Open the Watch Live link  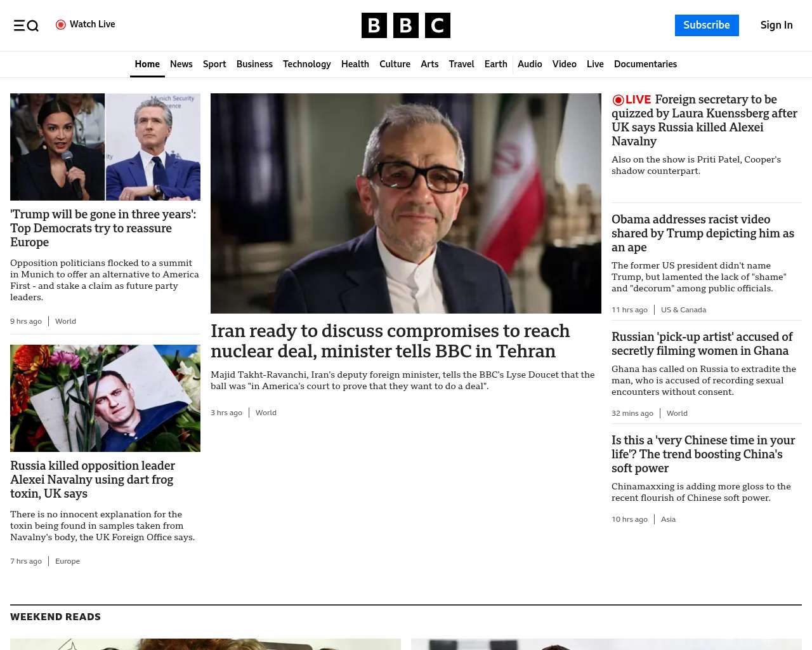click(86, 25)
